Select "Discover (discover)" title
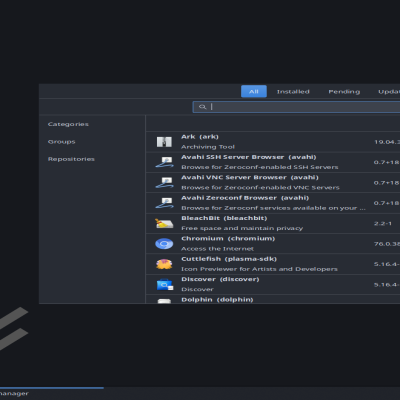This screenshot has height=400, width=400. (220, 279)
